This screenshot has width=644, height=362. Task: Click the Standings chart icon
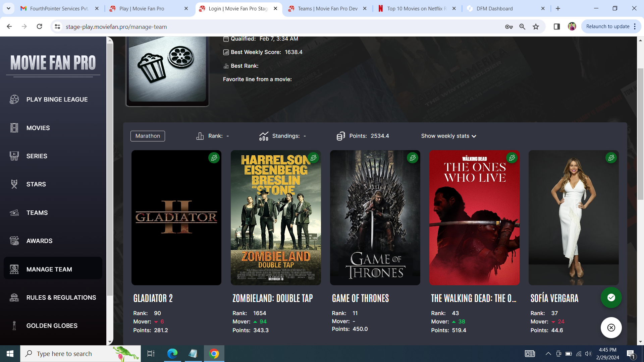point(264,136)
